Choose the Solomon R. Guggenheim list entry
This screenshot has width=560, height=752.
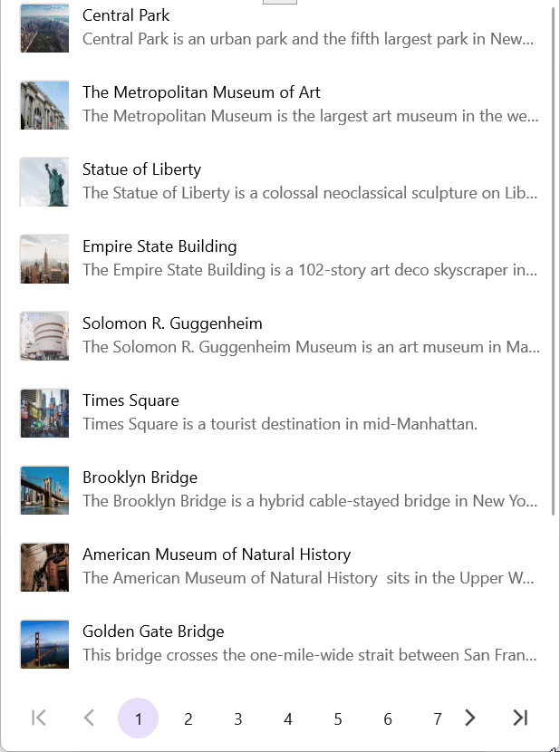[172, 323]
